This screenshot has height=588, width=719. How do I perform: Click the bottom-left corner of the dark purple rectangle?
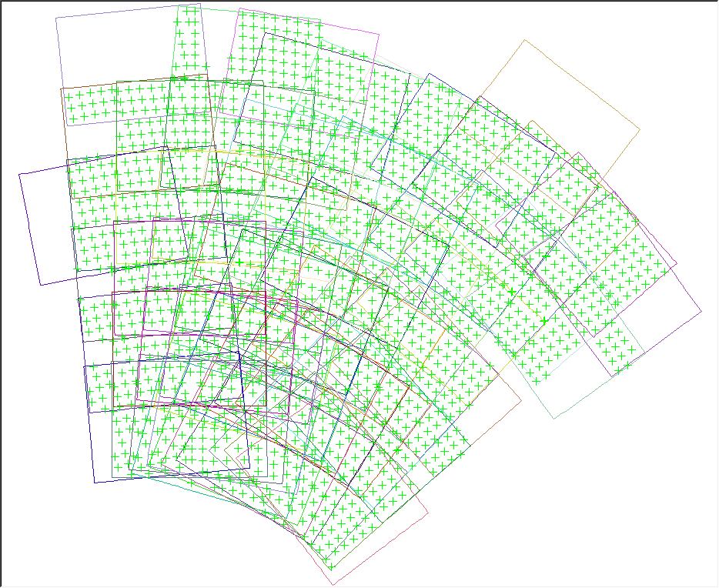40,286
